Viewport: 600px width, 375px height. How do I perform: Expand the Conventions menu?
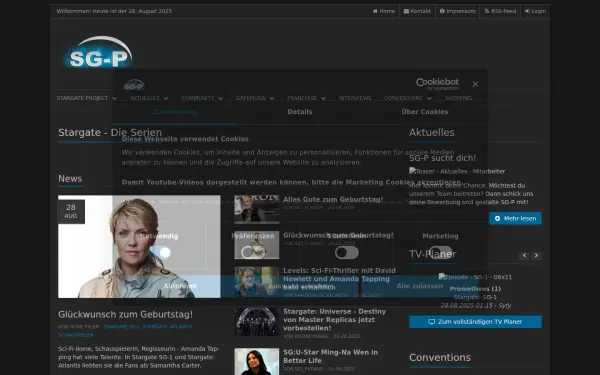[408, 98]
